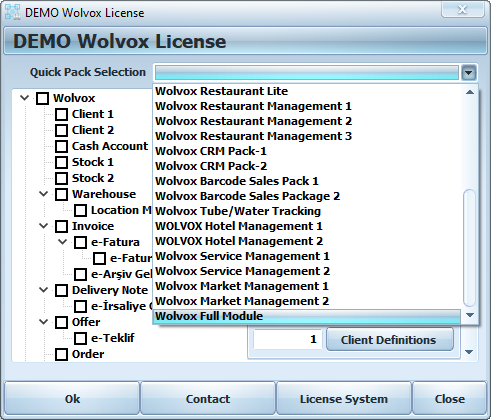Click the Contact button

pos(208,399)
